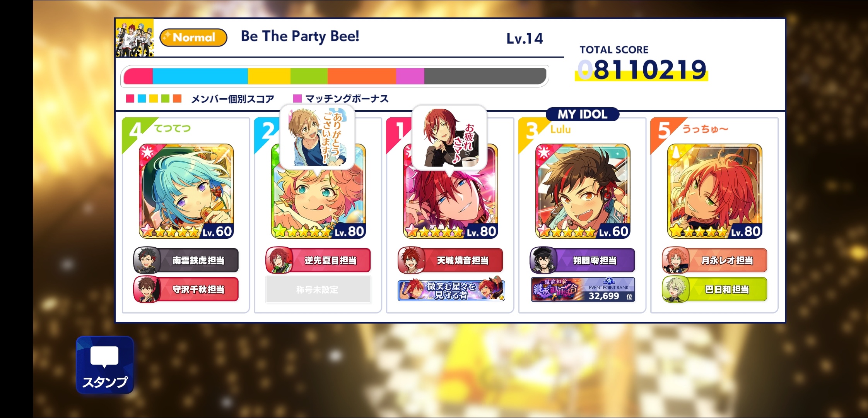Click the 巴日和担当 title badge
The height and width of the screenshot is (418, 868).
pyautogui.click(x=714, y=289)
